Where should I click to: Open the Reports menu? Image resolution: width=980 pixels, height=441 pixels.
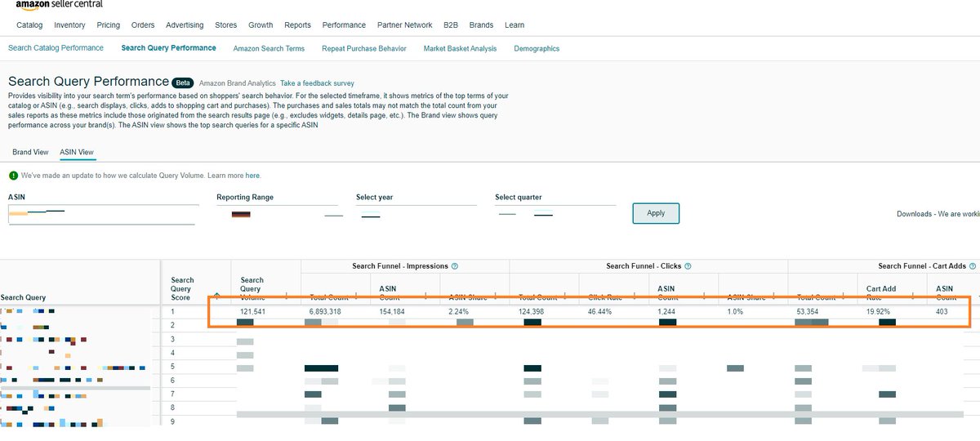click(x=298, y=25)
